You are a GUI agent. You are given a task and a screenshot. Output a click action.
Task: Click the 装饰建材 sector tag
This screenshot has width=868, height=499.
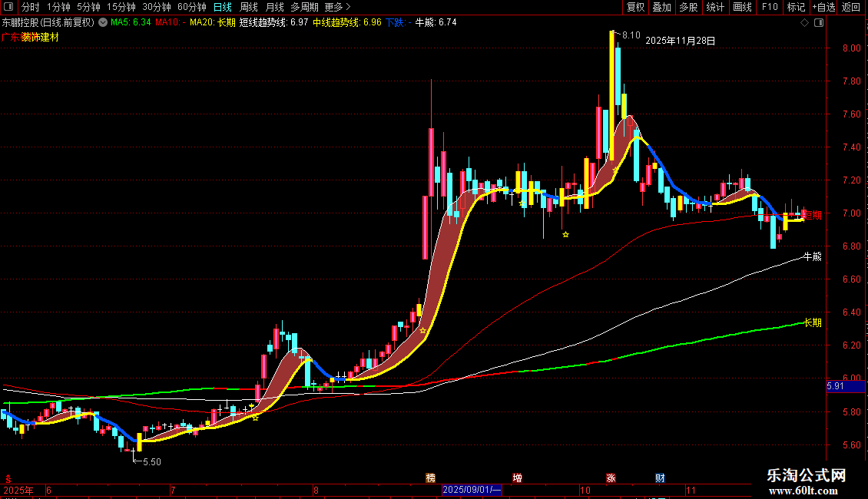tap(40, 37)
